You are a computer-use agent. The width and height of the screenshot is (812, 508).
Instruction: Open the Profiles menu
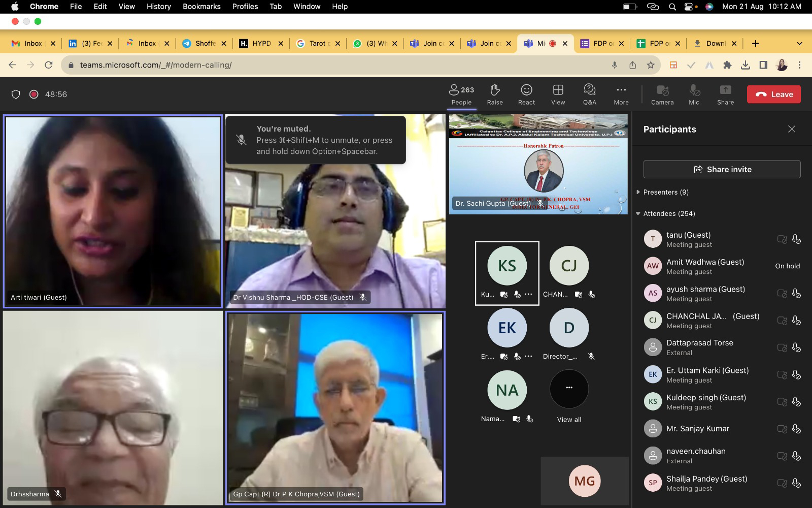click(245, 7)
